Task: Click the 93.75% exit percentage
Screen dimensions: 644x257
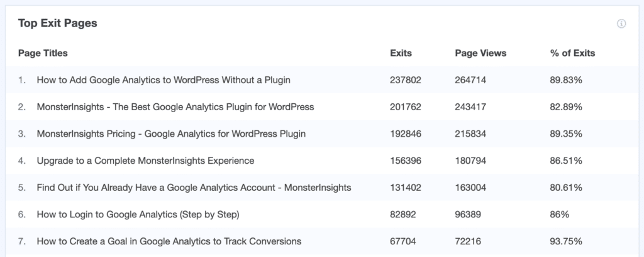Action: (566, 241)
